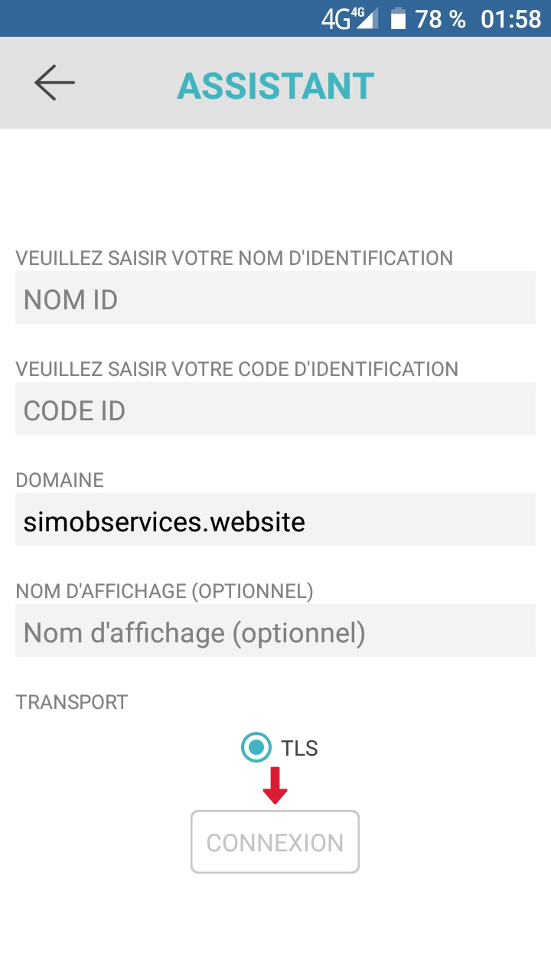Click the red downward arrow indicator
Viewport: 551px width, 980px height.
pos(275,786)
